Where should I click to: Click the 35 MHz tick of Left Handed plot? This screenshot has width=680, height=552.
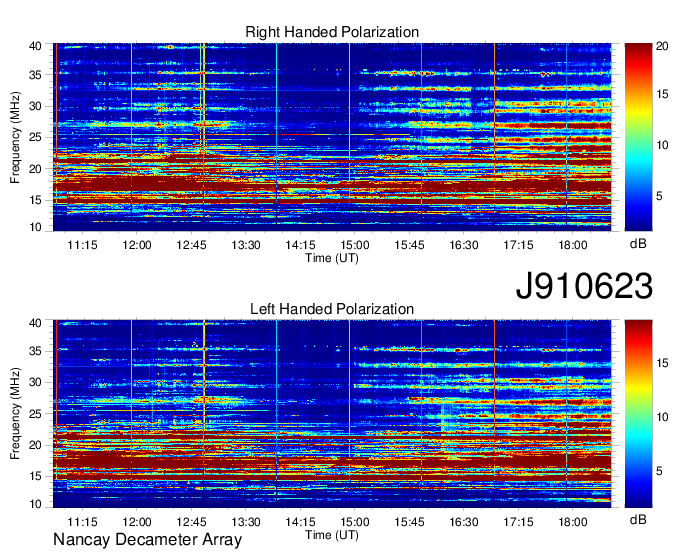[35, 351]
